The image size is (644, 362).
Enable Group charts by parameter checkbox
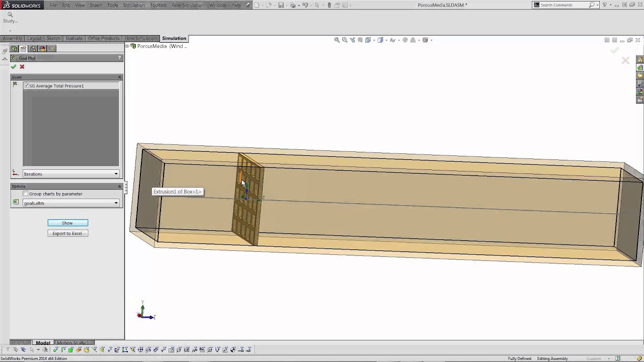pos(26,194)
